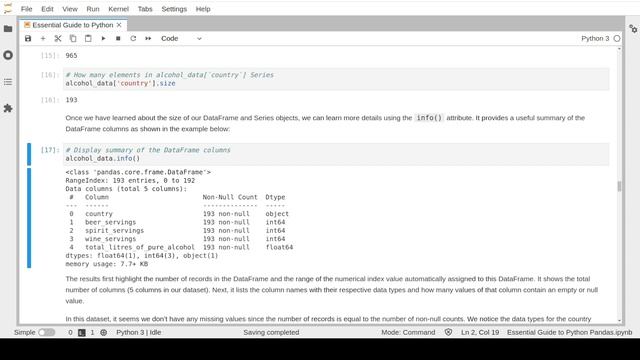Click the Jupyter logo icon
The height and width of the screenshot is (360, 640).
pyautogui.click(x=8, y=8)
